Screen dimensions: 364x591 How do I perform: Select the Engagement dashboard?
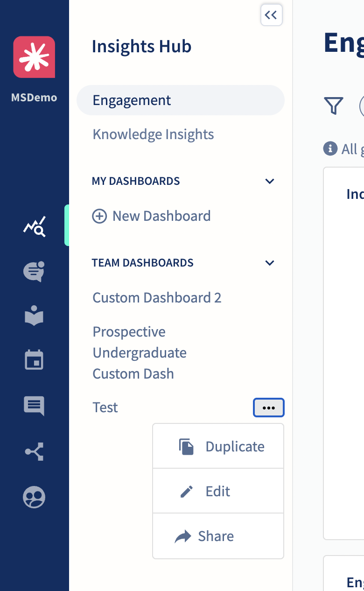tap(181, 100)
